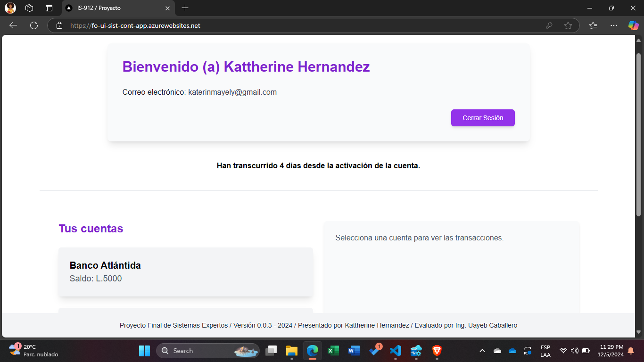Close the IS-912 / Proyecto tab
Screen dimensions: 644x362
(167, 8)
